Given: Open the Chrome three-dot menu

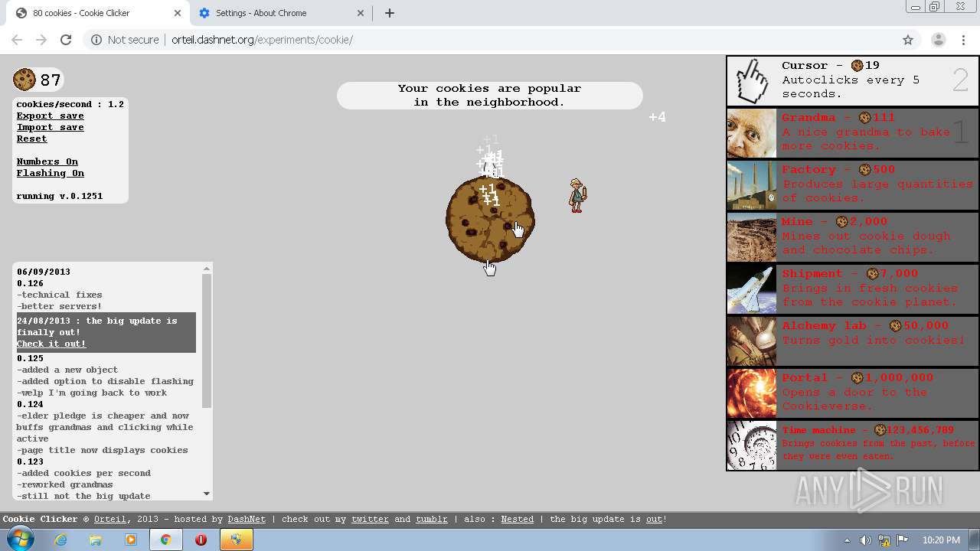Looking at the screenshot, I should [963, 40].
